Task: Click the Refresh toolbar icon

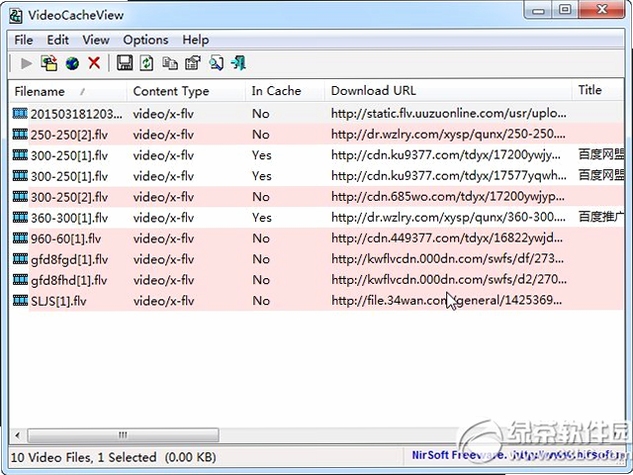Action: pos(147,63)
